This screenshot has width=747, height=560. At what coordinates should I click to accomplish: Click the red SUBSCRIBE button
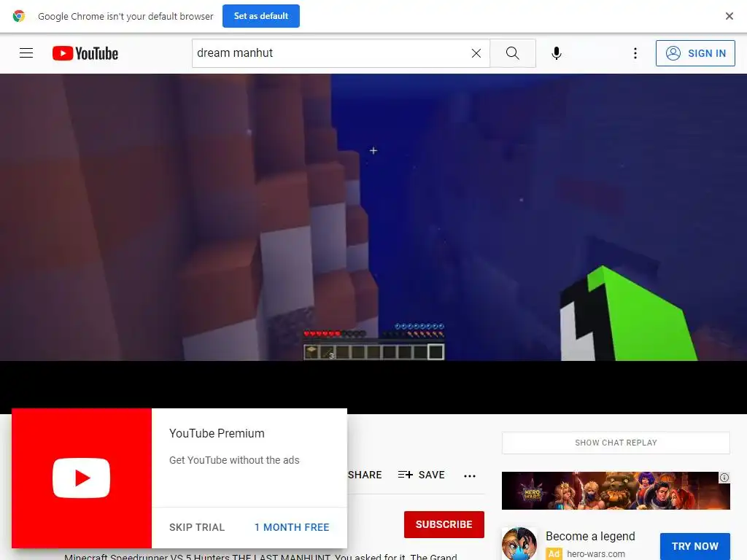tap(444, 524)
